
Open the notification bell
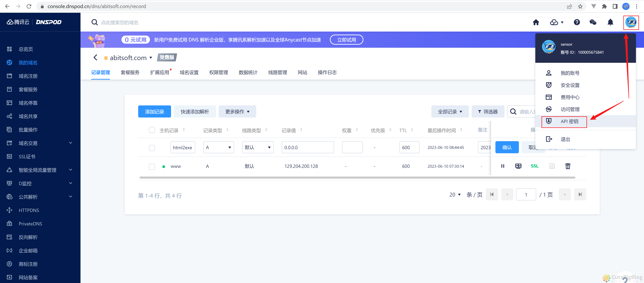[x=610, y=22]
